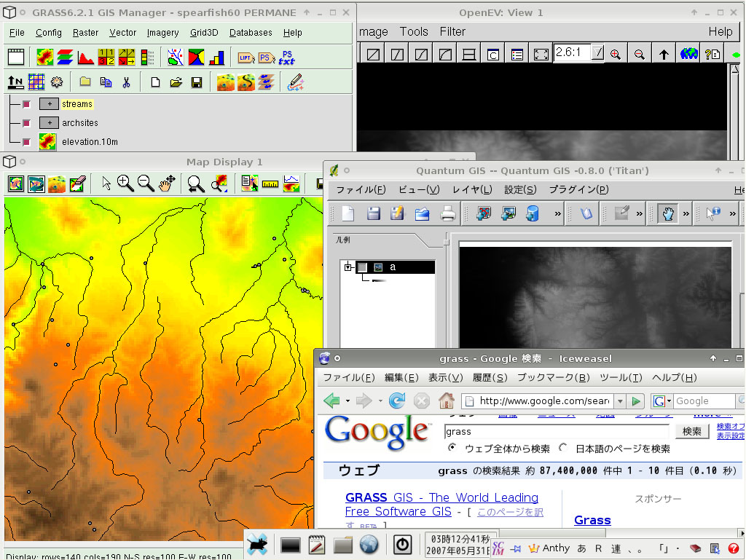Screen dimensions: 746x560
Task: Click the zoom in magnifier in Map Display
Action: [125, 183]
